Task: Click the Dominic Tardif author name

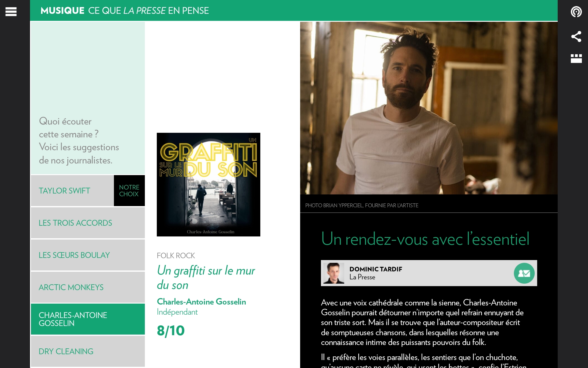Action: tap(376, 269)
